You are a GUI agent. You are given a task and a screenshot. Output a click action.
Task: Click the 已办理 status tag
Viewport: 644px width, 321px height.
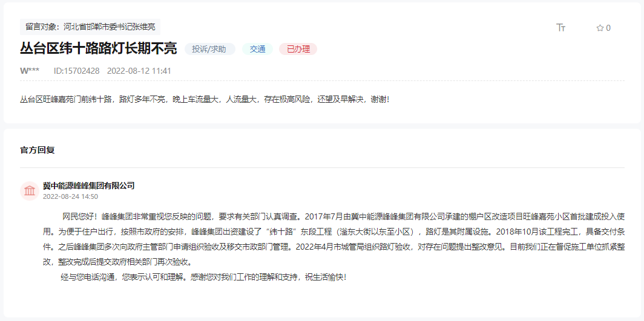click(298, 49)
